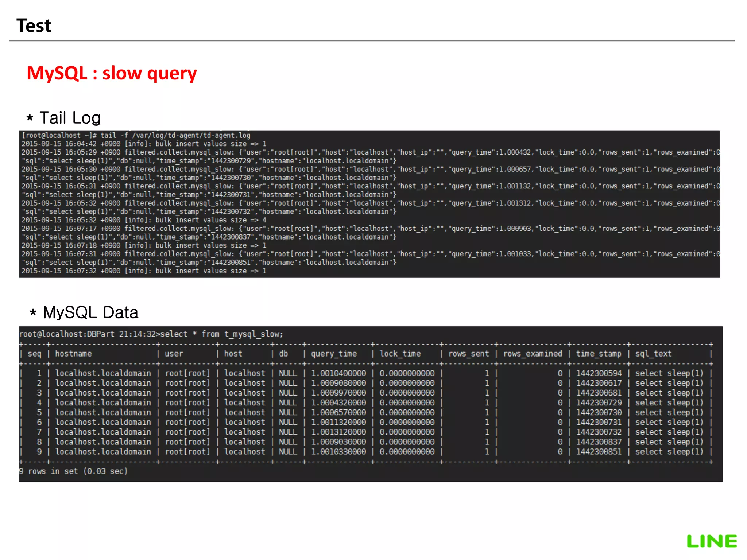Click 'select sleep(1)' in seq 3 row
This screenshot has height=560, width=747.
[669, 393]
